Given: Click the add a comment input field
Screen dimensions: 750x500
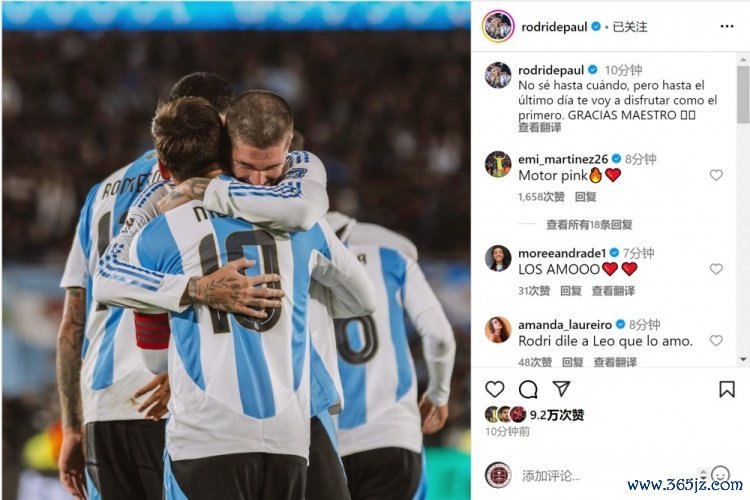Looking at the screenshot, I should pyautogui.click(x=607, y=476).
